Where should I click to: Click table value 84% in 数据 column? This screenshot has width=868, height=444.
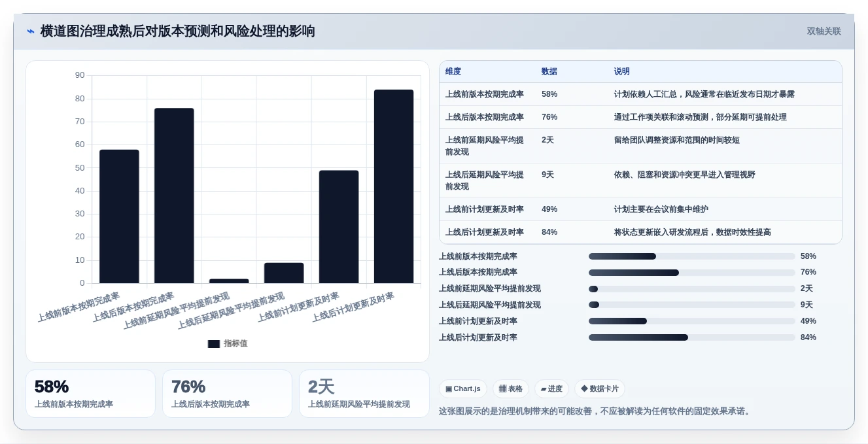tap(549, 232)
